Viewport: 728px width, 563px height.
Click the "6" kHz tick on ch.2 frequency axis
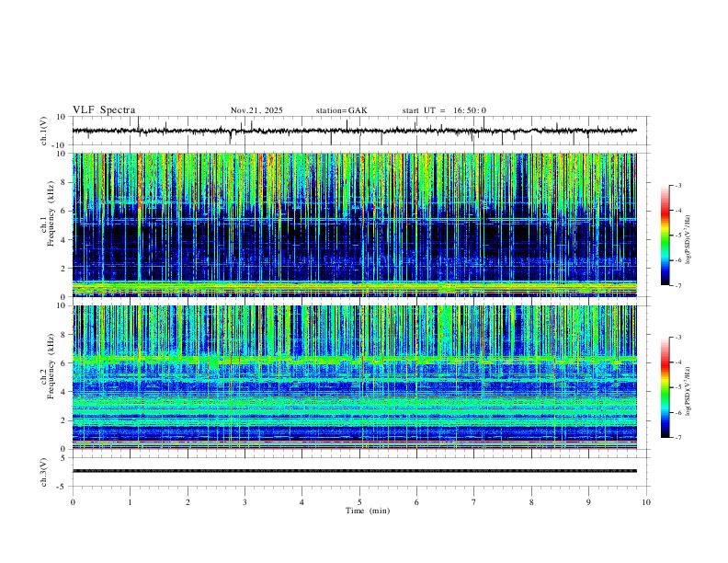point(63,362)
